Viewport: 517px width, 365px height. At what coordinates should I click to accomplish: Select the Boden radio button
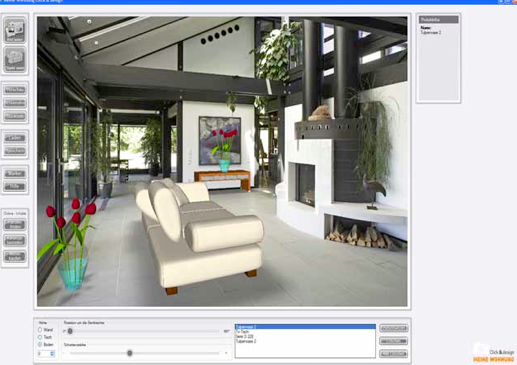(40, 344)
